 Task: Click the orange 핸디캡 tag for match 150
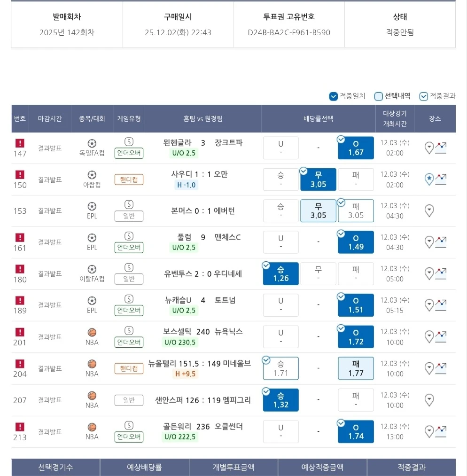pyautogui.click(x=129, y=179)
